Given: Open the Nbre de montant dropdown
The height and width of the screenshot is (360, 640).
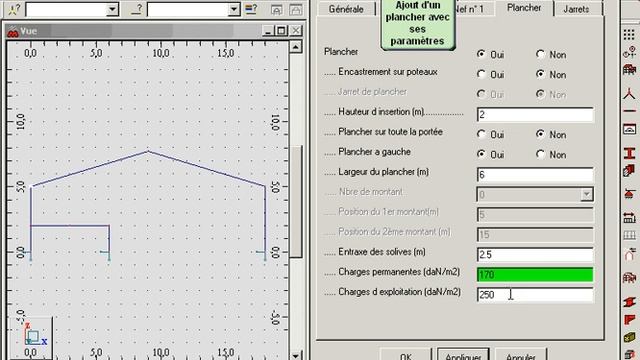Looking at the screenshot, I should pos(587,195).
